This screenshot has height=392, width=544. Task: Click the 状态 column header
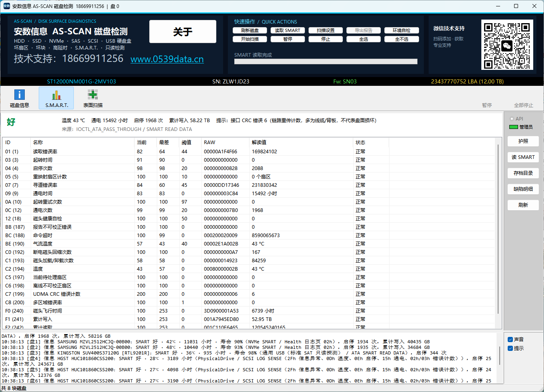(x=371, y=143)
